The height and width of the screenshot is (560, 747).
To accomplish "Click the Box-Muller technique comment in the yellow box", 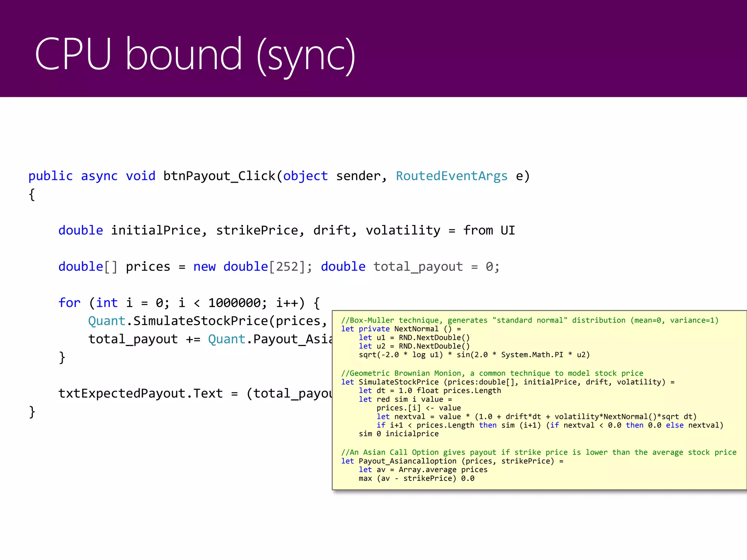I will pos(530,320).
